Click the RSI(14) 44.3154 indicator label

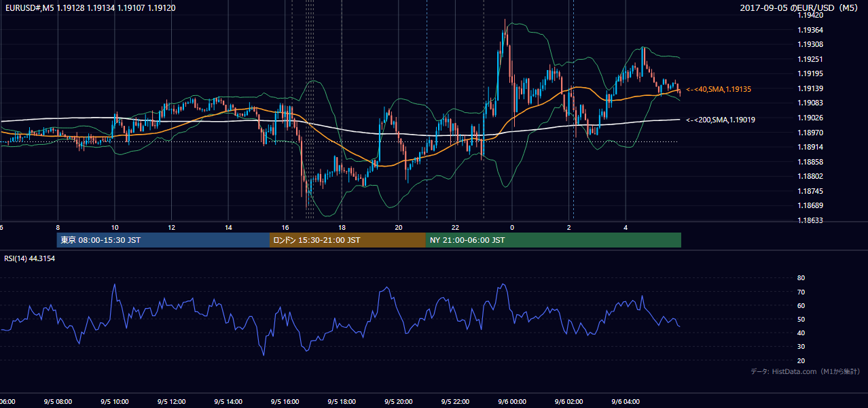30,258
